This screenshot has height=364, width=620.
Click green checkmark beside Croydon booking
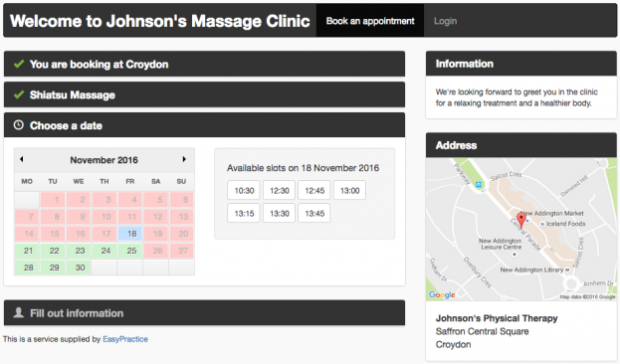(x=19, y=64)
